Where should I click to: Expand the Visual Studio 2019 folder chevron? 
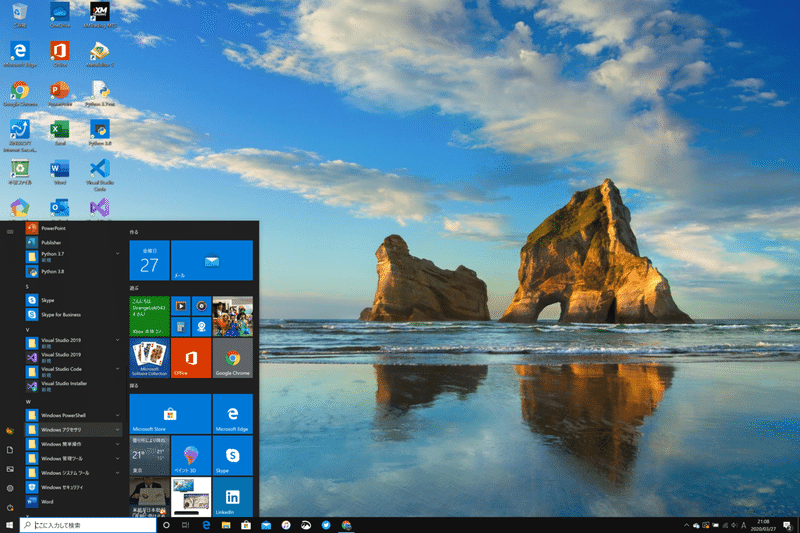point(117,340)
